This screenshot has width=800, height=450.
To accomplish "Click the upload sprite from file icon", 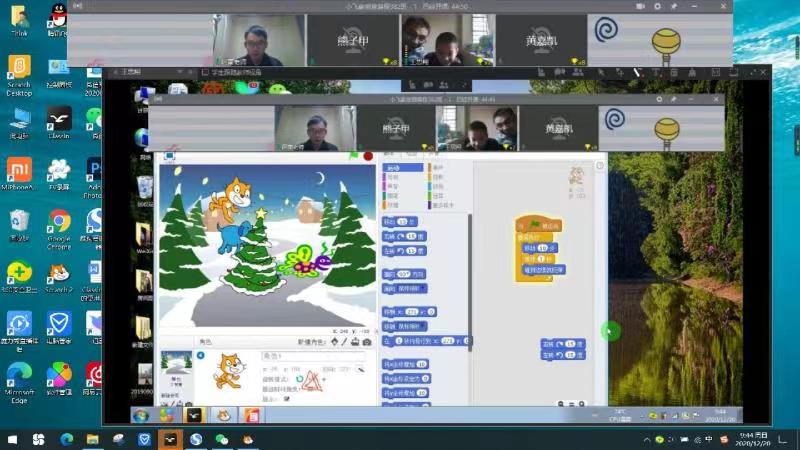I will tap(355, 341).
